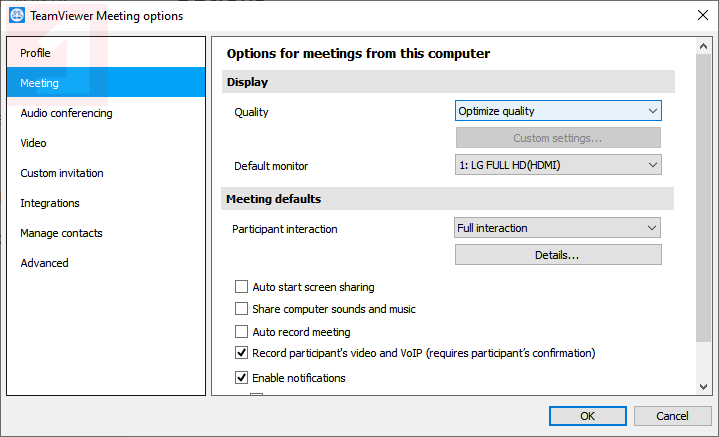Expand the Quality dropdown

point(558,111)
